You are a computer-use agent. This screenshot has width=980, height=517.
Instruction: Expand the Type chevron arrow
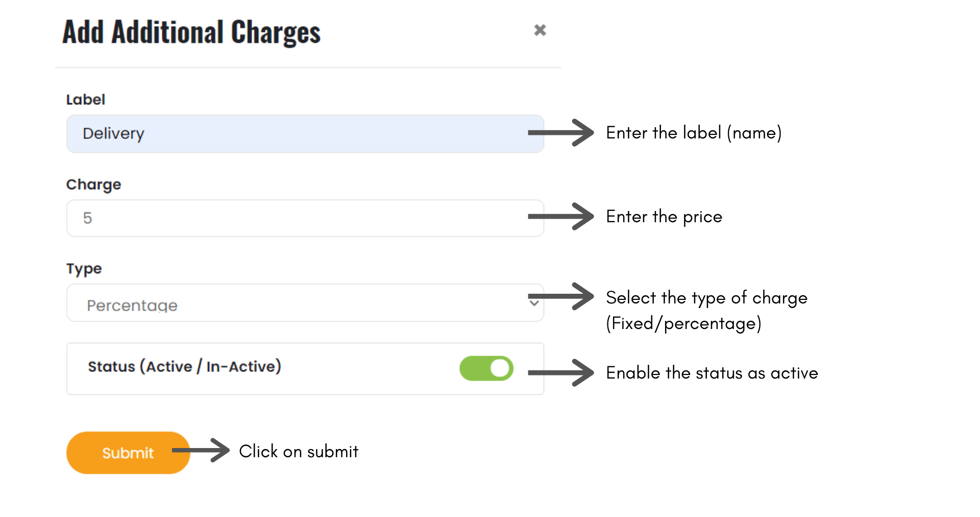click(x=534, y=303)
